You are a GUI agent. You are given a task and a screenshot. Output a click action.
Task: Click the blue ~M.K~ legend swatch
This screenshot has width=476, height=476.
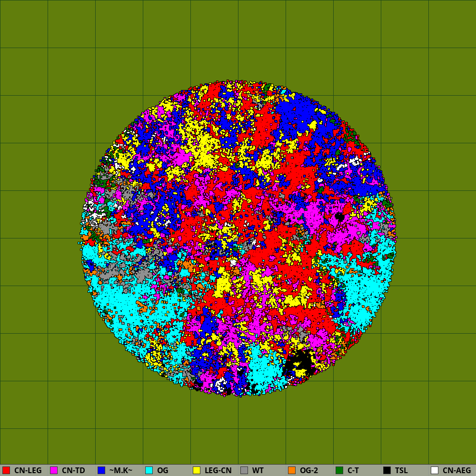tap(101, 470)
